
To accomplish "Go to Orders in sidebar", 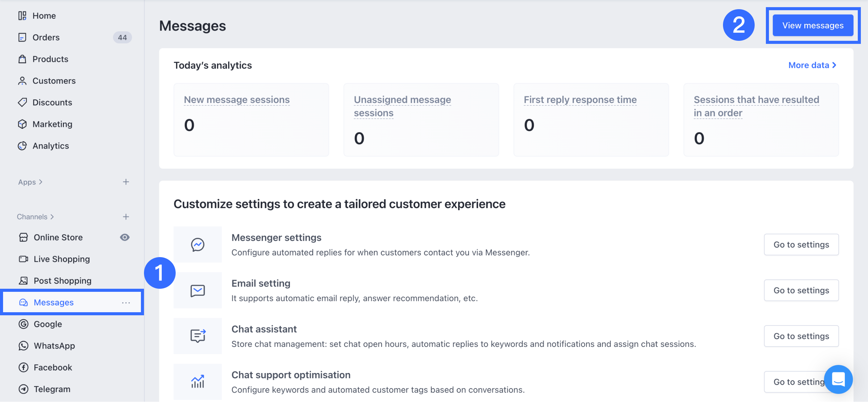I will click(46, 37).
